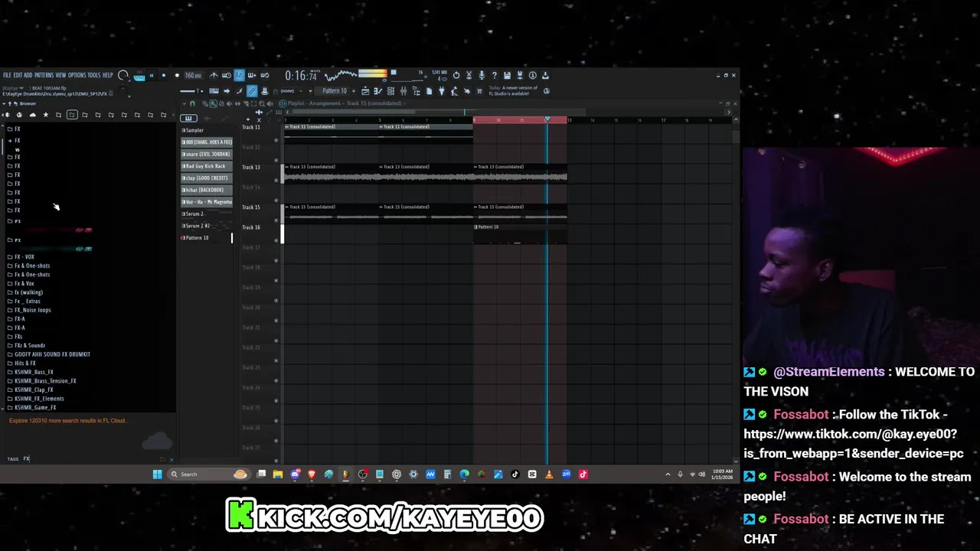980x551 pixels.
Task: Select the Bad Guy Kick Rack channel
Action: (x=207, y=166)
